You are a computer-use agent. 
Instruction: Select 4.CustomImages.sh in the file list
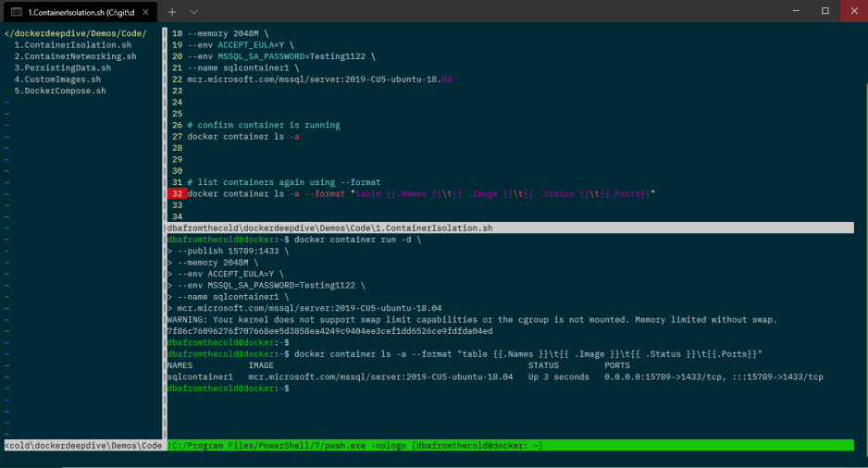pyautogui.click(x=57, y=80)
